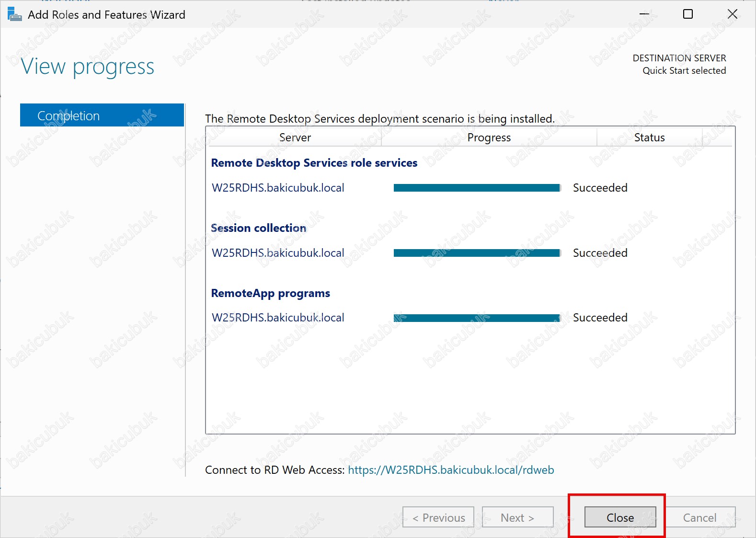Click the Server column header
Screen dimensions: 756x538
pos(295,137)
